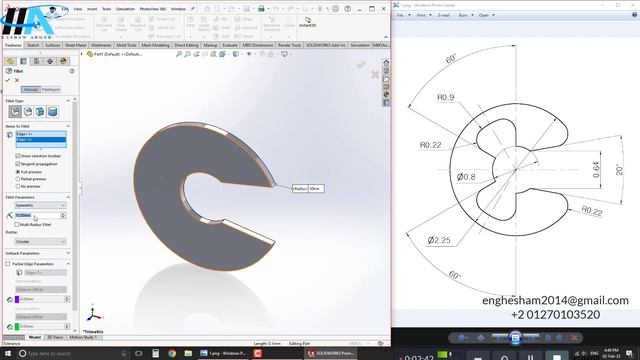
Task: Open Chrome from the taskbar
Action: point(172,353)
